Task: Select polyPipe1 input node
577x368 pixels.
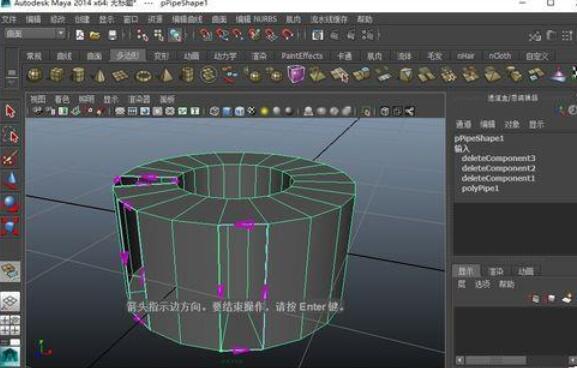Action: click(480, 188)
